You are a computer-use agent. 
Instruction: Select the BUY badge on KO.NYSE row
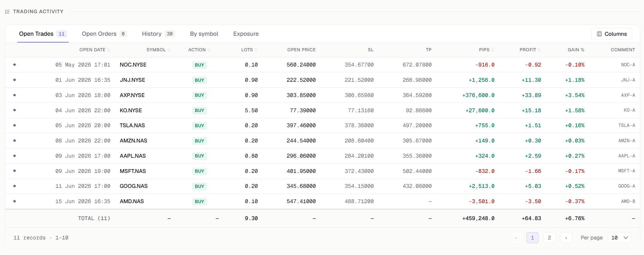(199, 110)
